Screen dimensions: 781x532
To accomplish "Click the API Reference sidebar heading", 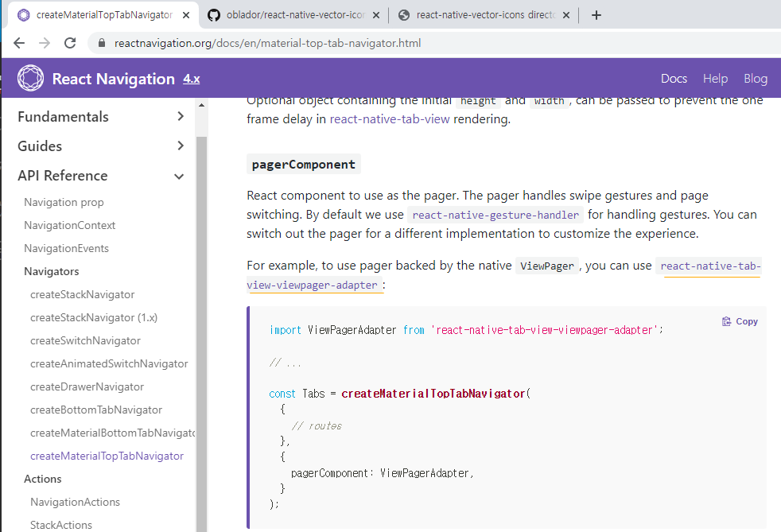I will pyautogui.click(x=63, y=175).
